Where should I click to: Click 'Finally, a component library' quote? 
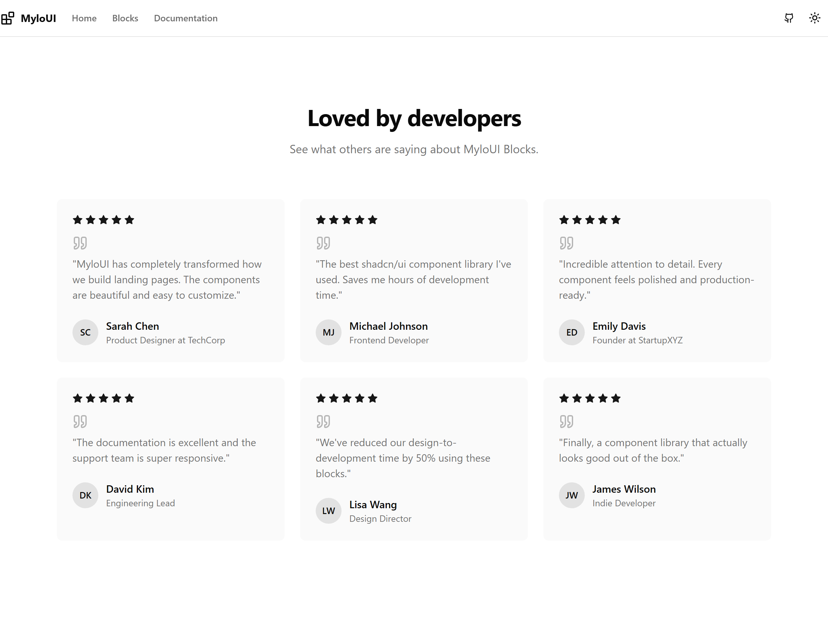(x=653, y=450)
